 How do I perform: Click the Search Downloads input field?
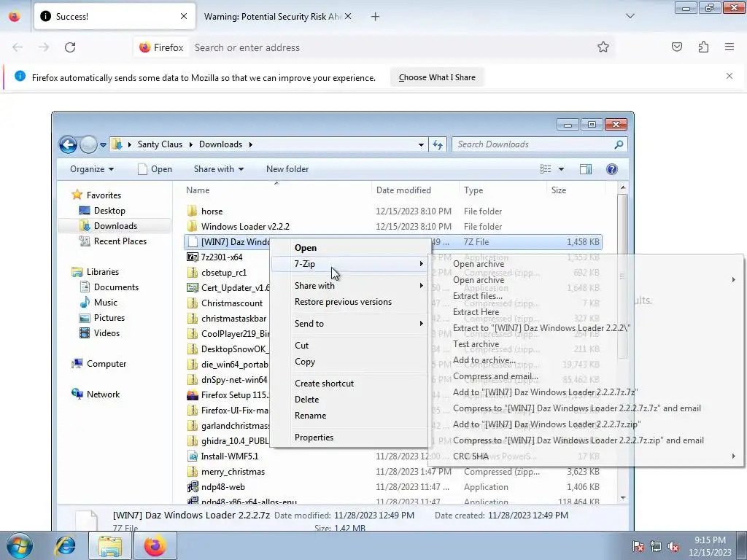click(533, 144)
